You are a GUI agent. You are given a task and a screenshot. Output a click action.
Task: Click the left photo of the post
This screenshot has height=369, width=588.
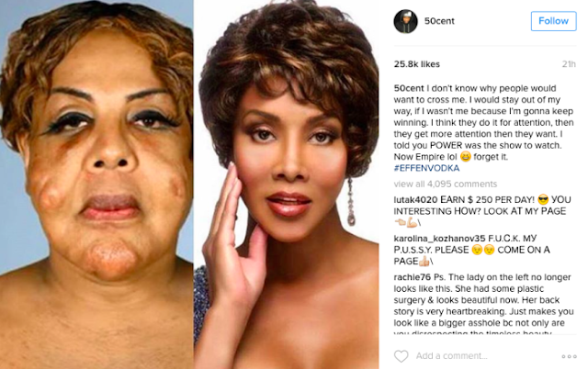click(96, 184)
